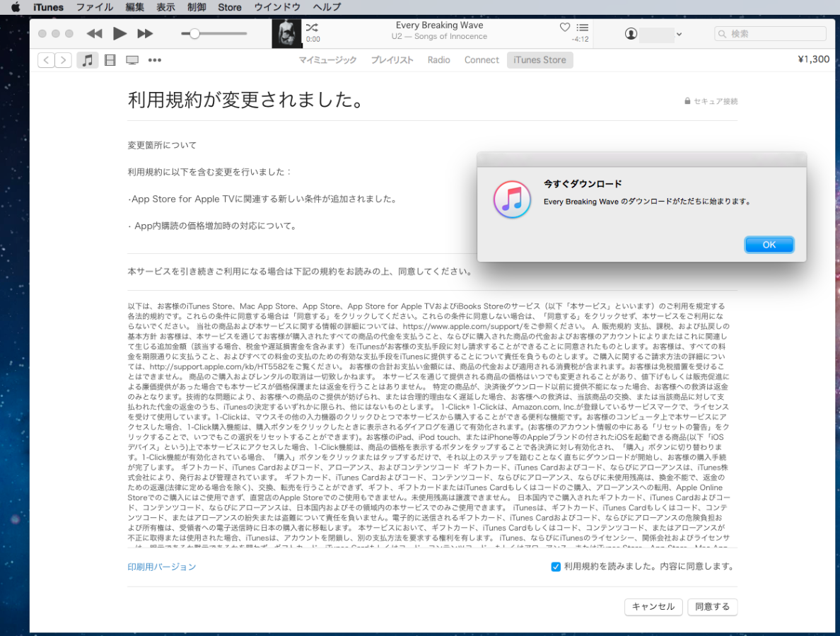Screen dimensions: 840x636
Task: Open the account user icon
Action: [x=631, y=34]
